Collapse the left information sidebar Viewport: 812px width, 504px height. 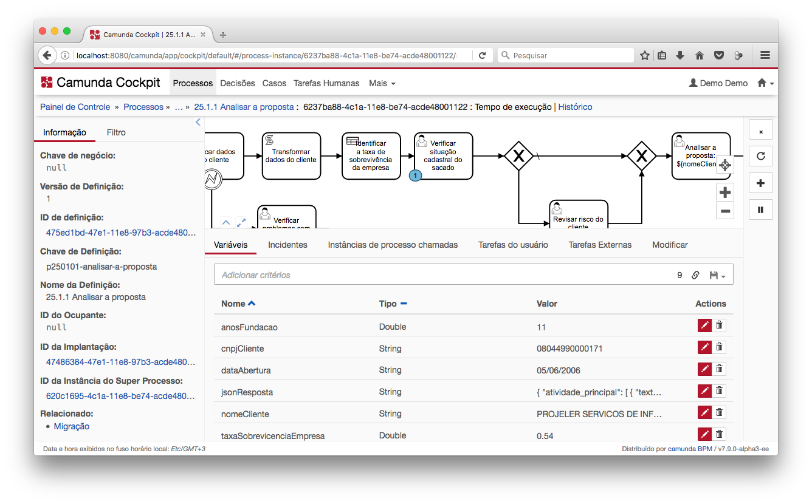tap(198, 123)
